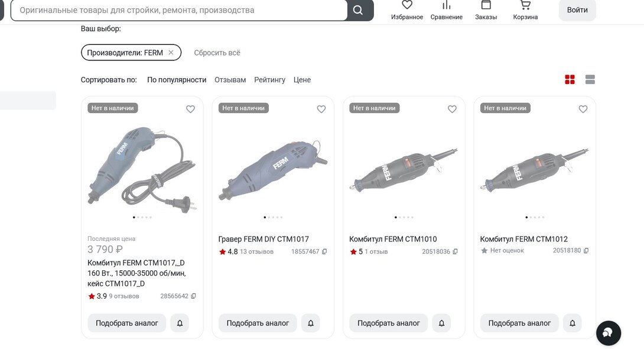The image size is (644, 349).
Task: Open Избранное favorites in header
Action: point(406,10)
